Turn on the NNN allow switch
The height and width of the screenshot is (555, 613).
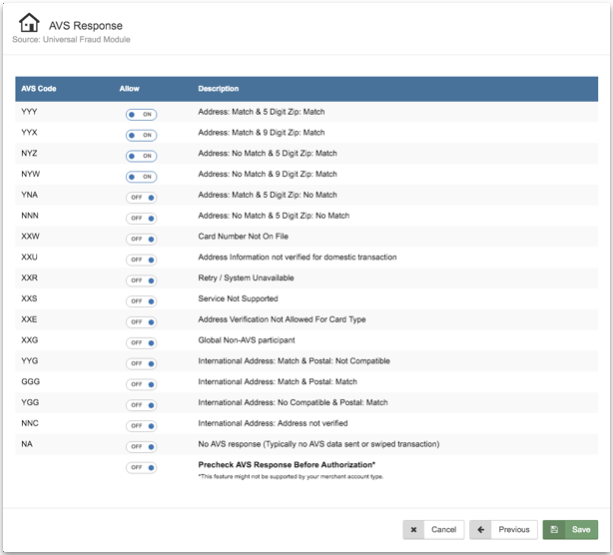[x=141, y=218]
